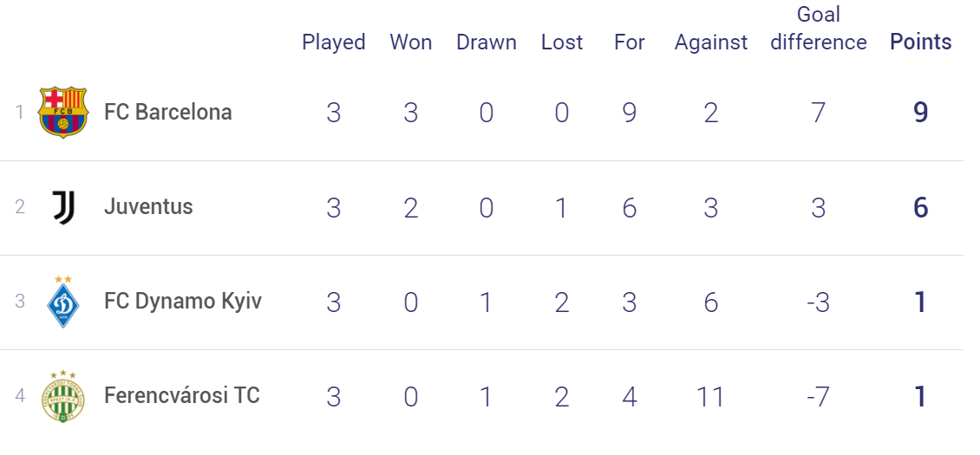Open the Juventus team link
This screenshot has height=455, width=980.
(x=149, y=207)
